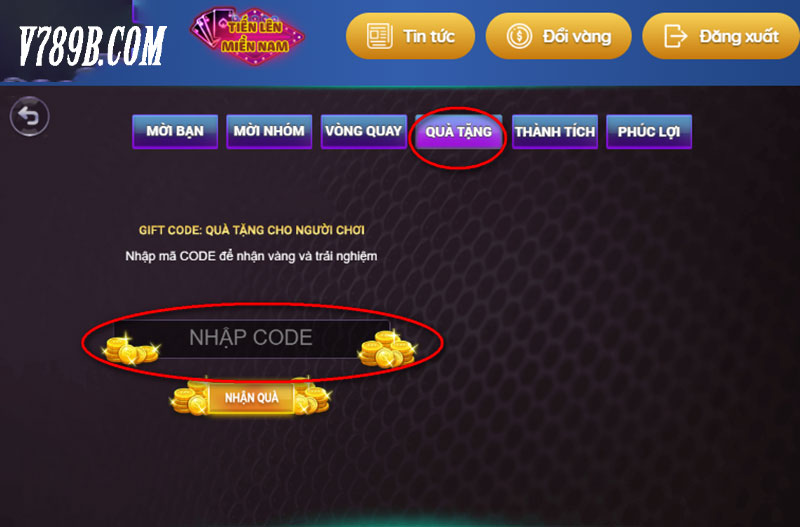Focus the Nhập Code input field

pyautogui.click(x=251, y=338)
